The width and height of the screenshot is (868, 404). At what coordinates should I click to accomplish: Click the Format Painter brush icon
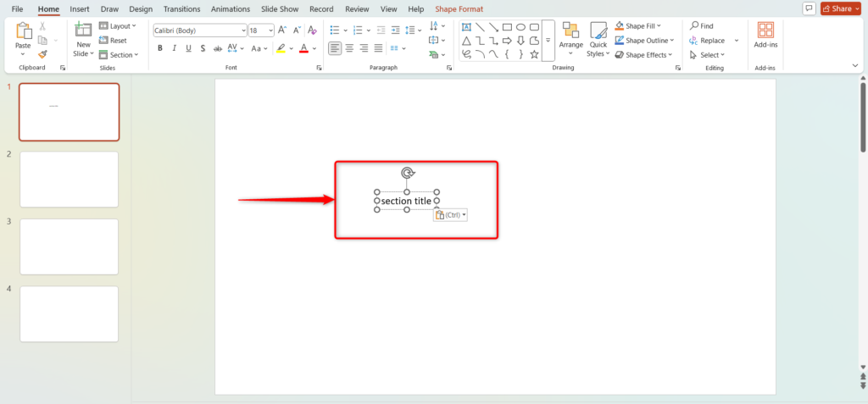point(42,54)
